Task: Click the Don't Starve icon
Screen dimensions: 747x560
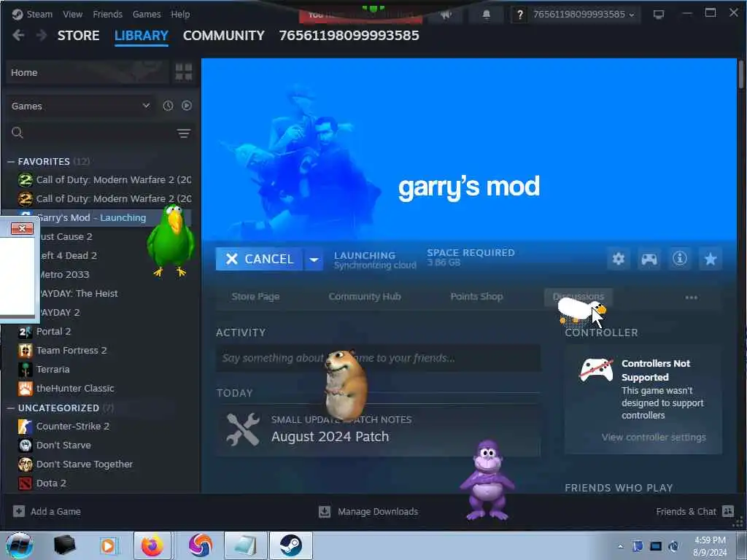Action: click(26, 446)
